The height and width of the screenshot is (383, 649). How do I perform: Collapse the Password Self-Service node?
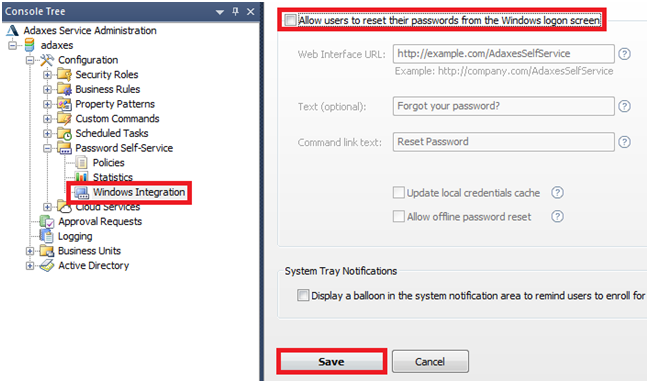click(47, 148)
